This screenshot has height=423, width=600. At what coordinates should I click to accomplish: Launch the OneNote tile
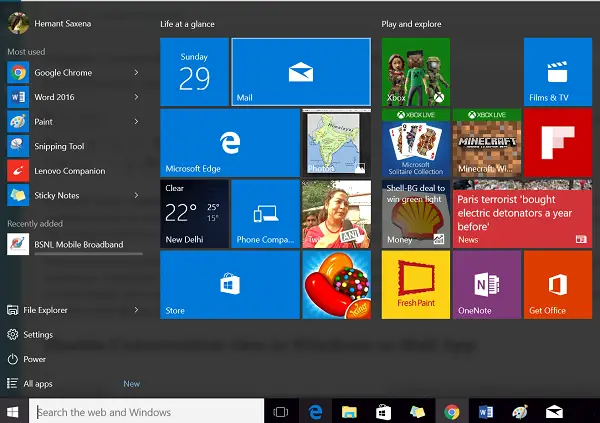point(487,285)
